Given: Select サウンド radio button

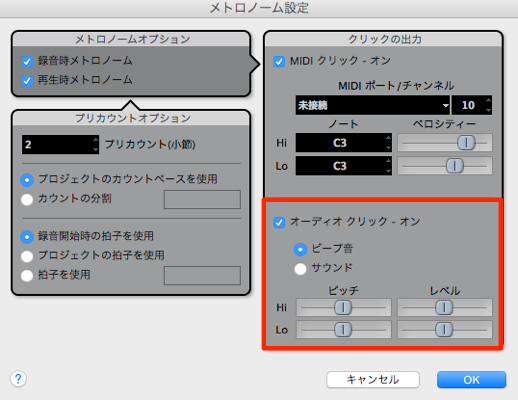Looking at the screenshot, I should pyautogui.click(x=300, y=268).
